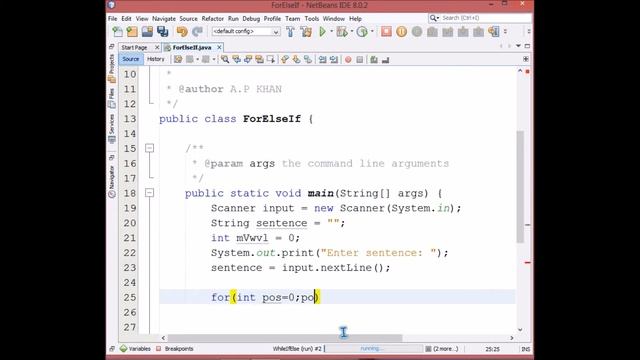640x360 pixels.
Task: Close the Start Page tab
Action: [157, 47]
